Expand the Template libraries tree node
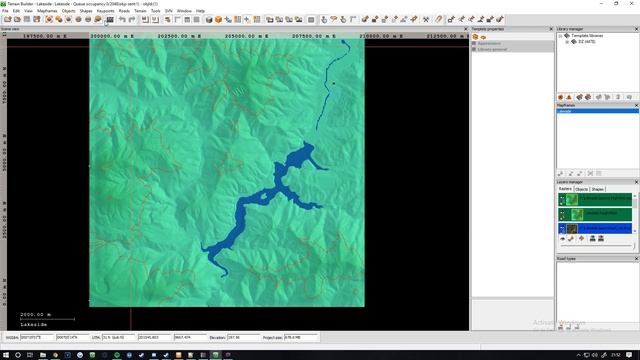640x360 pixels. 560,36
